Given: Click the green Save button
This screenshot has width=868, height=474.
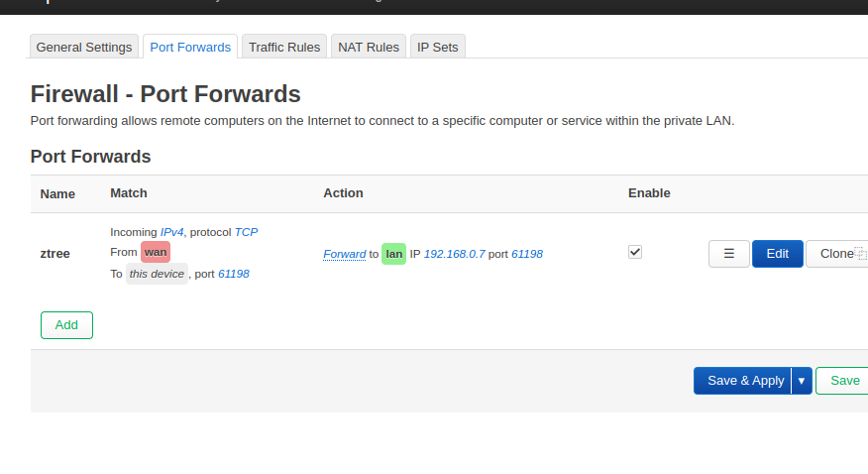Looking at the screenshot, I should coord(843,381).
